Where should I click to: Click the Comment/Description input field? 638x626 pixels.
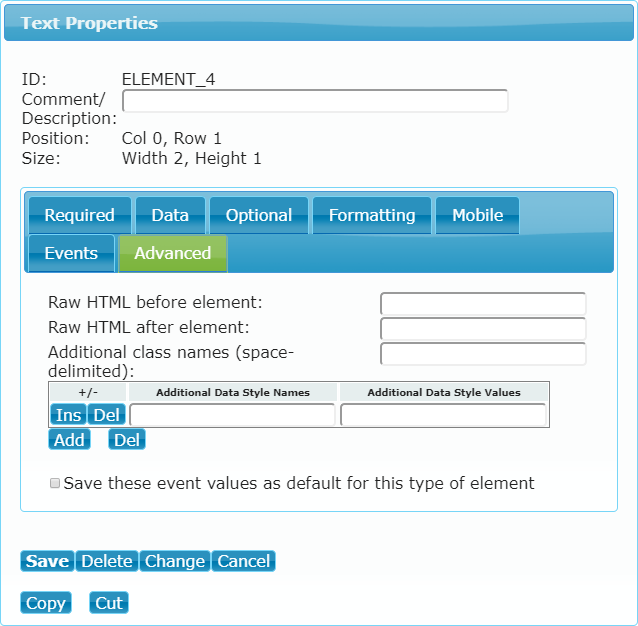(315, 100)
